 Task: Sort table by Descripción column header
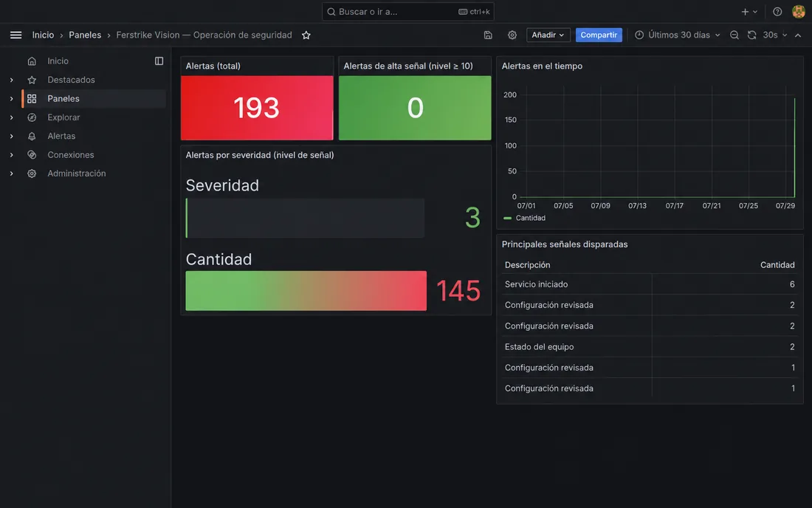point(527,264)
